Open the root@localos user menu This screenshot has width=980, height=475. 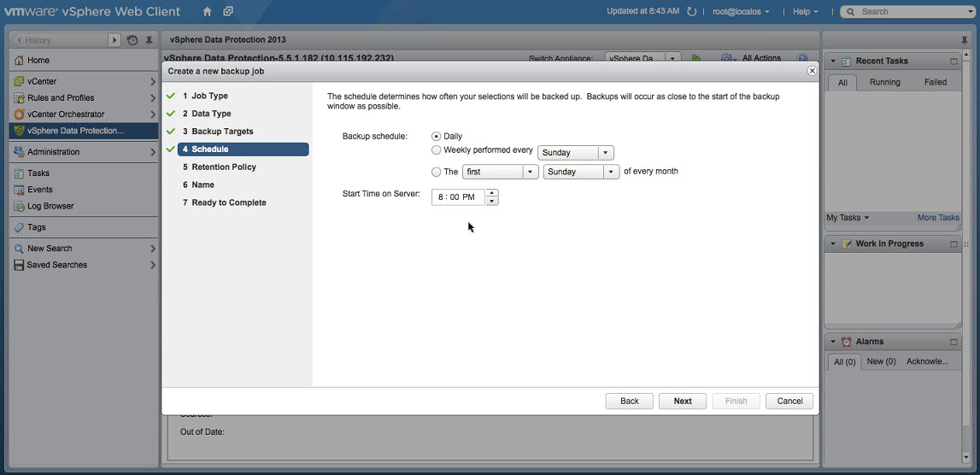[x=741, y=11]
